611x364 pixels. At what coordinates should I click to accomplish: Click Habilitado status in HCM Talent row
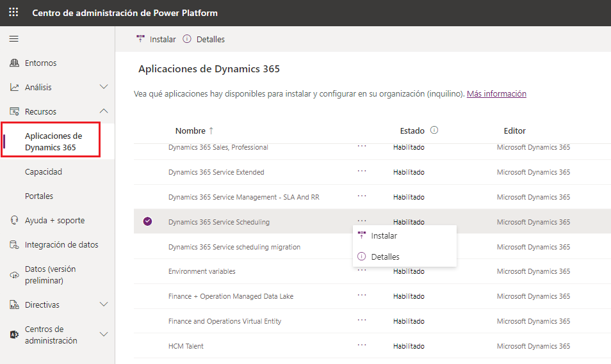(x=409, y=346)
